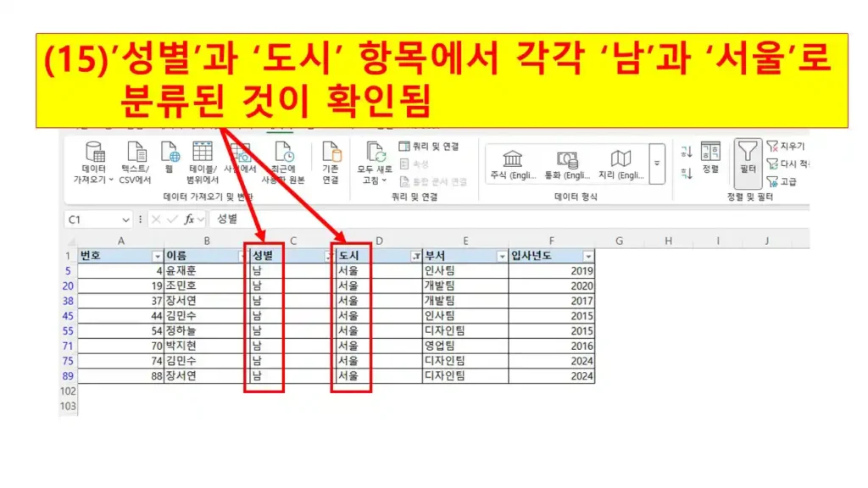868x488 pixels.
Task: Select column F header
Action: pos(551,241)
